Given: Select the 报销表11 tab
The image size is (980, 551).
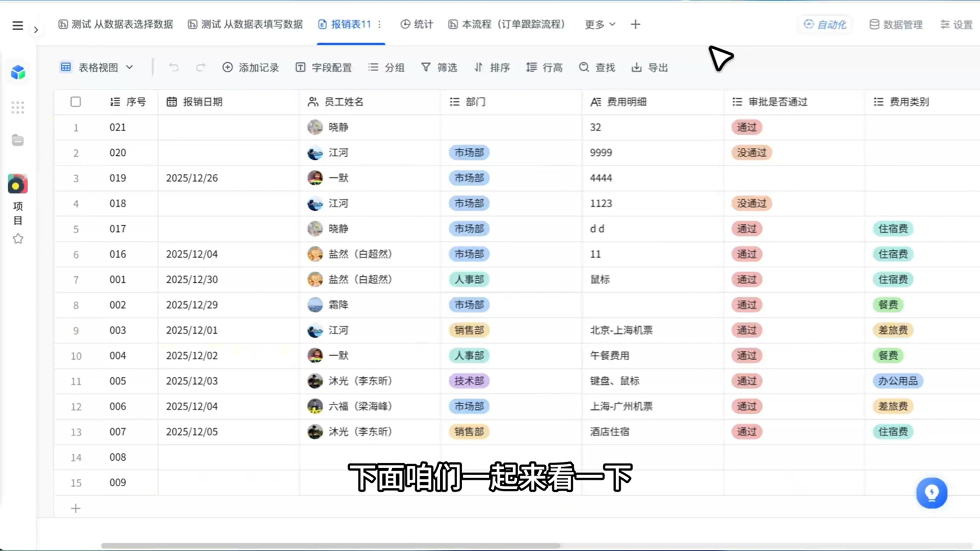Looking at the screenshot, I should [345, 24].
